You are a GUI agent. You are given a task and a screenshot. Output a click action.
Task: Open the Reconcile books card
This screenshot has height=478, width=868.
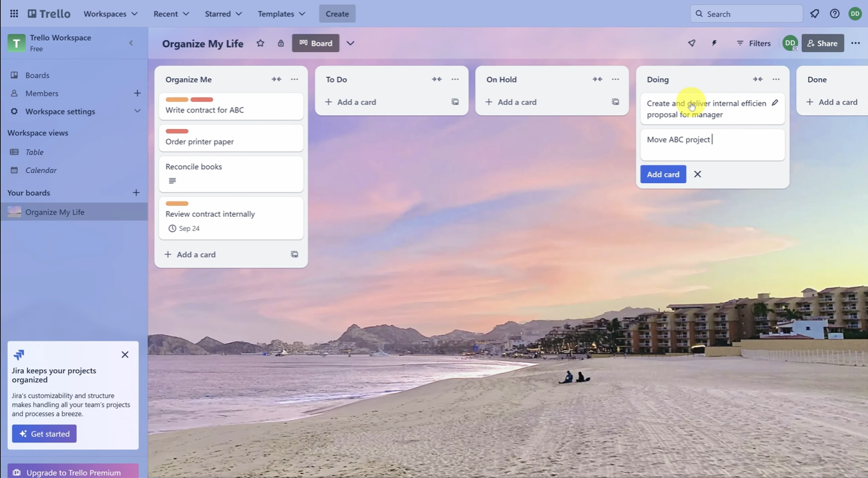point(231,174)
